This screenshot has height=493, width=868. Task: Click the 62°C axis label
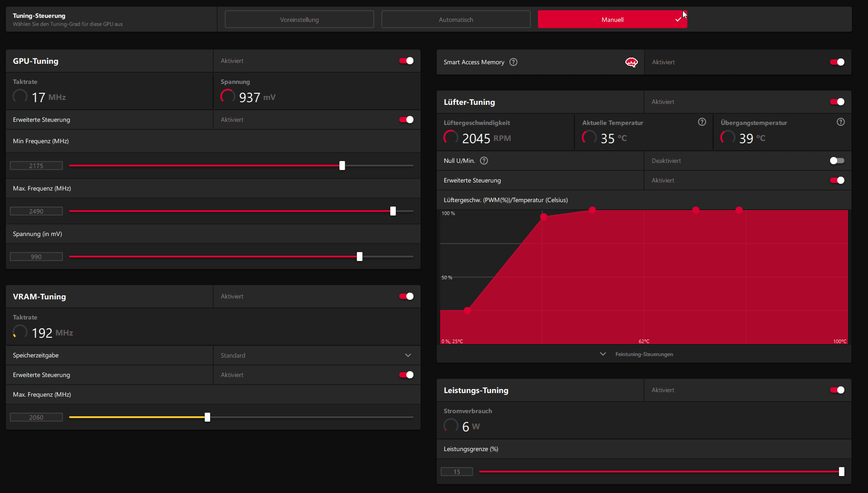[x=644, y=341]
